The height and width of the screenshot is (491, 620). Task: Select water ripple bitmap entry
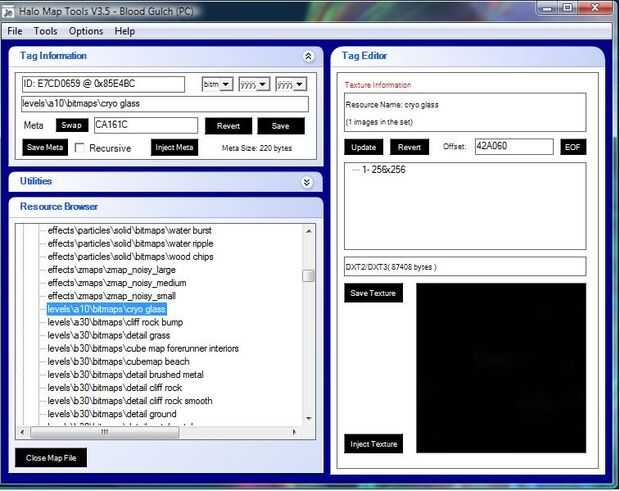click(x=130, y=244)
